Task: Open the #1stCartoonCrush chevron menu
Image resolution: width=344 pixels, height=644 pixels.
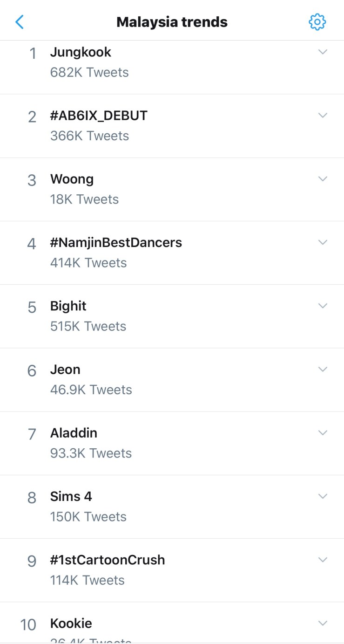Action: coord(323,559)
